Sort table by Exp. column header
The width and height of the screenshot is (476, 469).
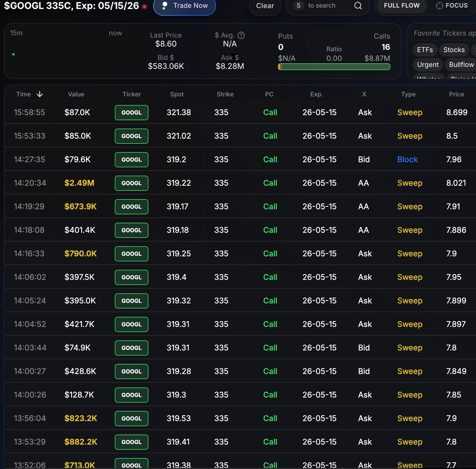316,94
